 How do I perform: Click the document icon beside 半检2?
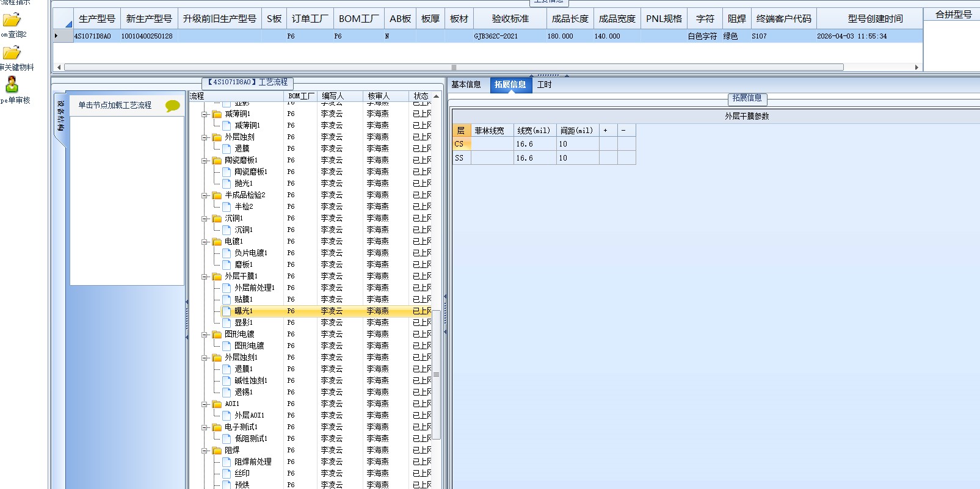coord(227,206)
